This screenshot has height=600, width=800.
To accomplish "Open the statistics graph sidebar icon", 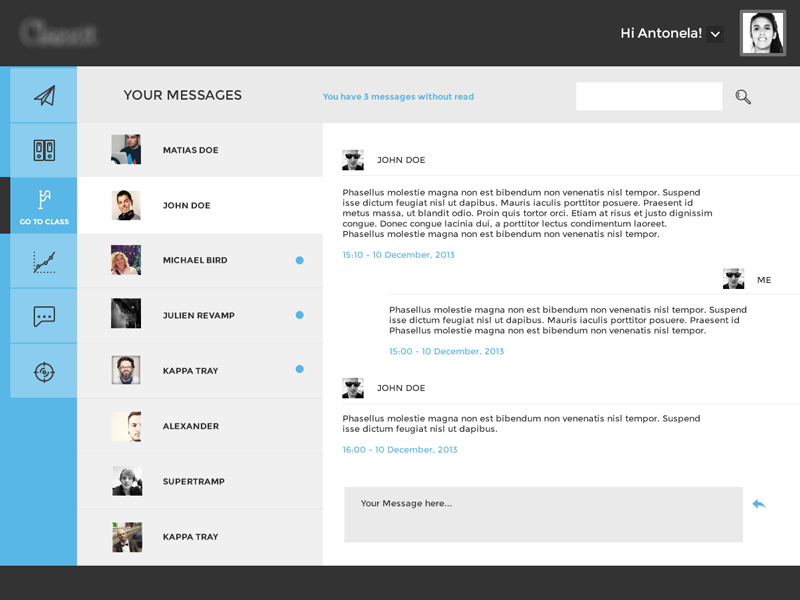I will click(x=42, y=260).
